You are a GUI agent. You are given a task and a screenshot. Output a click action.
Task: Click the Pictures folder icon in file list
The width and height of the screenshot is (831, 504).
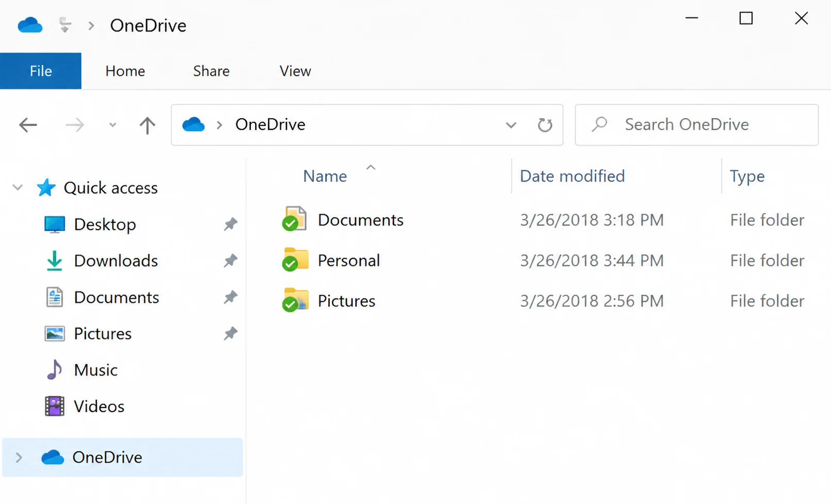click(295, 300)
